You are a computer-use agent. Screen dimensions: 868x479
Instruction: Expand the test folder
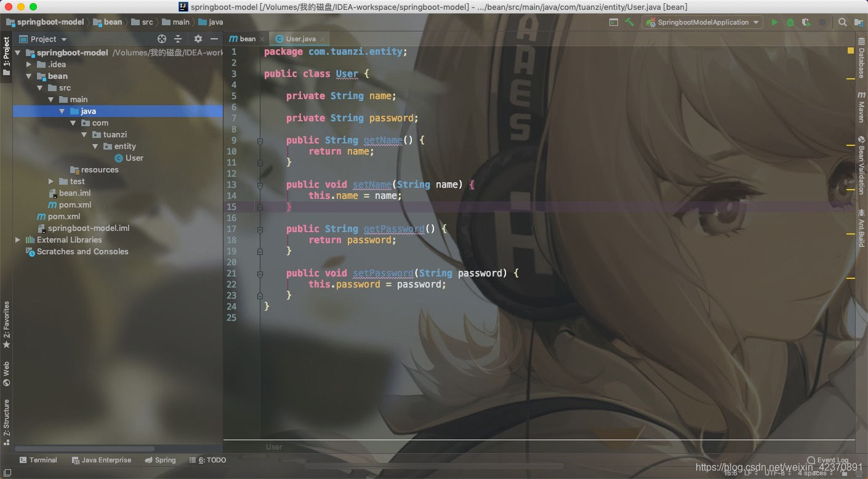coord(51,182)
